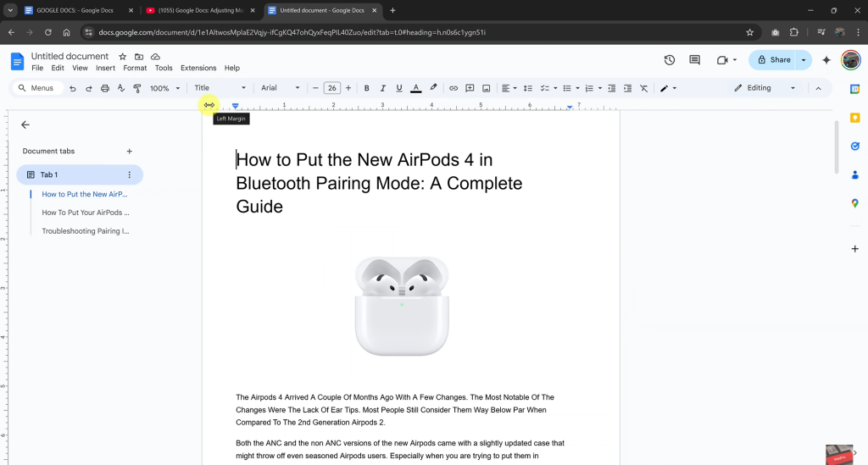The height and width of the screenshot is (465, 868).
Task: Click the Undo icon
Action: click(73, 88)
